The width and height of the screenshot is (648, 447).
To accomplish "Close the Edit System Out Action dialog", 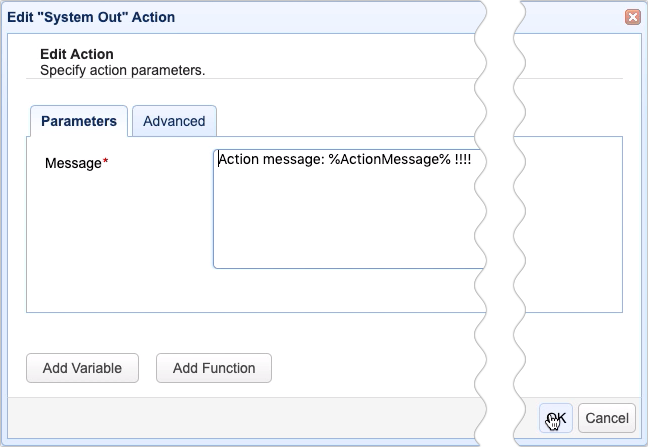I will pos(632,17).
